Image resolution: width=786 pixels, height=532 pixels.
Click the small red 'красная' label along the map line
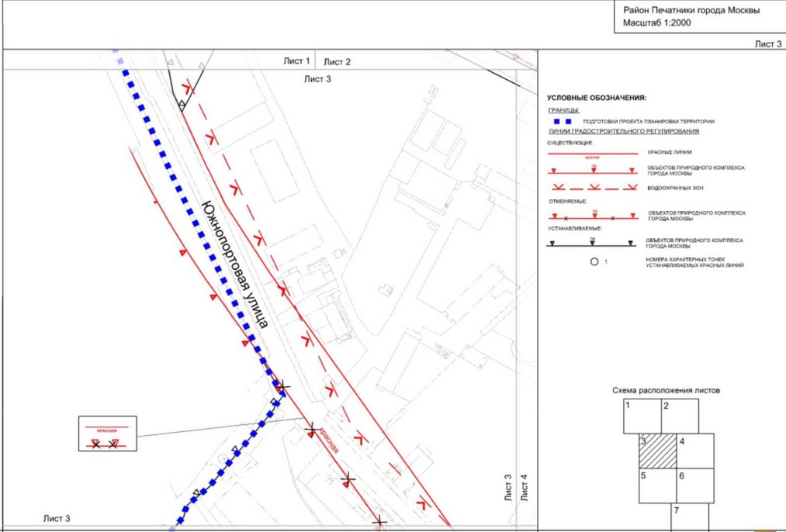pos(328,440)
